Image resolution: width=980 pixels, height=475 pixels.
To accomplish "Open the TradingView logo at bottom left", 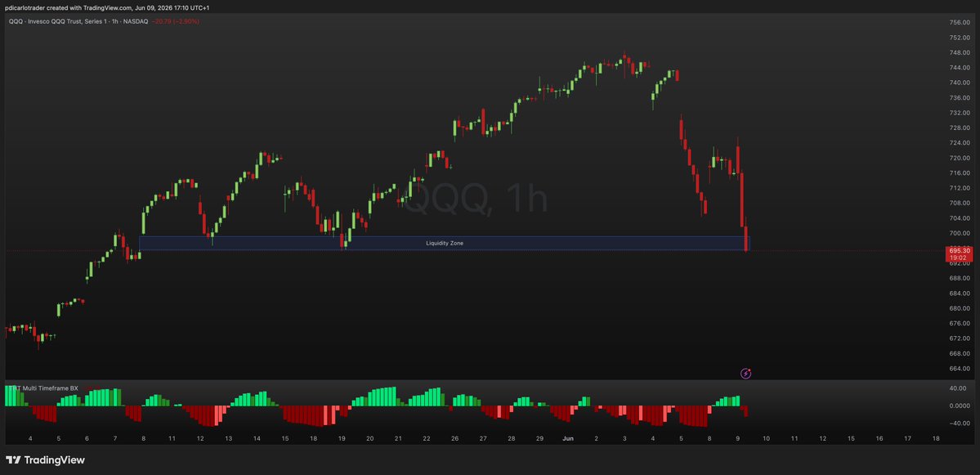I will pos(45,460).
